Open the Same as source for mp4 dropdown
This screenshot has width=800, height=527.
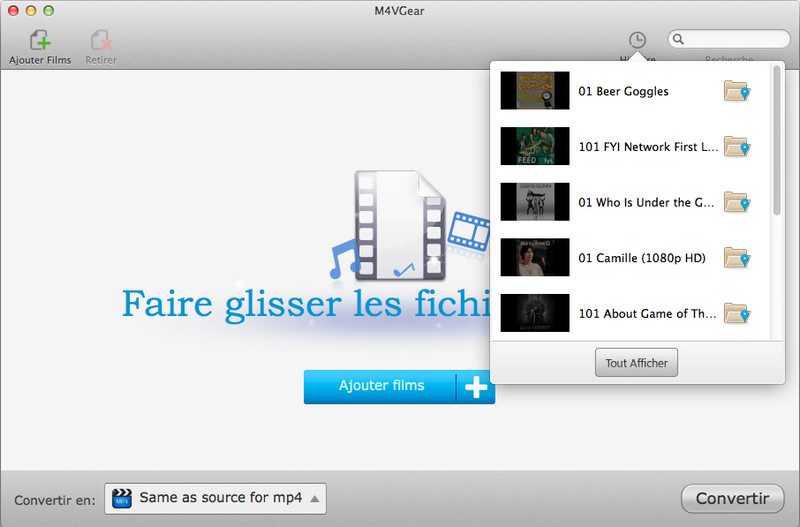[x=215, y=498]
